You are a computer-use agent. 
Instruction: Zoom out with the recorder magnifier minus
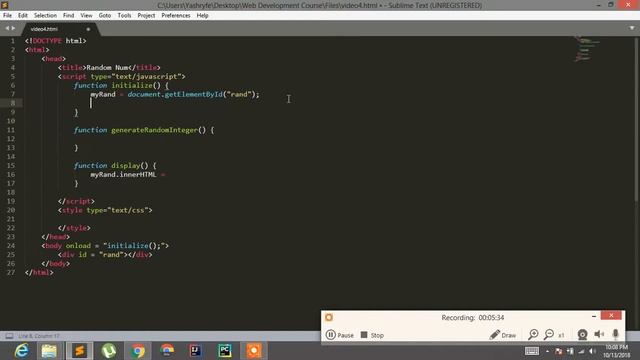pos(549,335)
